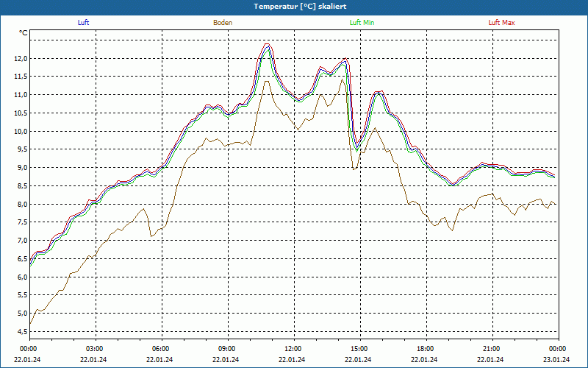Click the 09:00 time label on x-axis
Image resolution: width=588 pixels, height=368 pixels.
pyautogui.click(x=228, y=349)
